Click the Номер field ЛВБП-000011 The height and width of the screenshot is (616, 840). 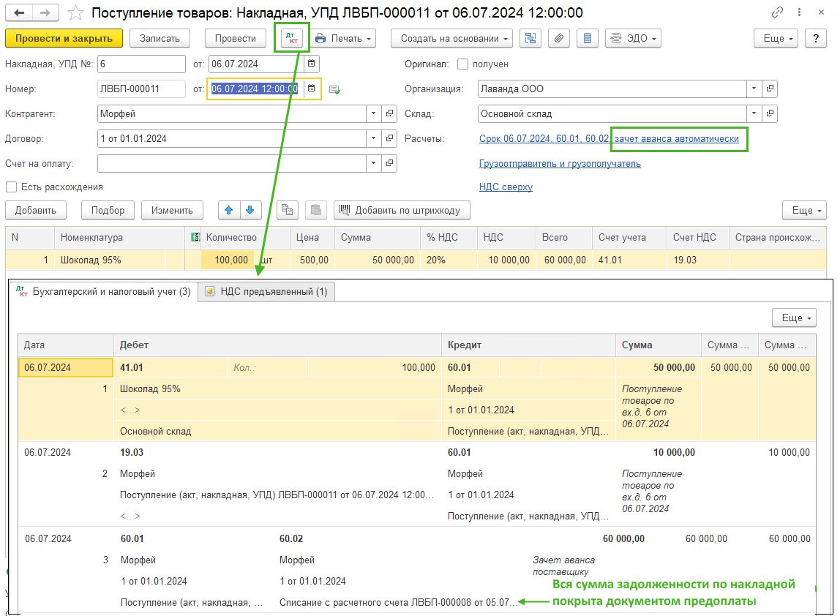pos(141,89)
